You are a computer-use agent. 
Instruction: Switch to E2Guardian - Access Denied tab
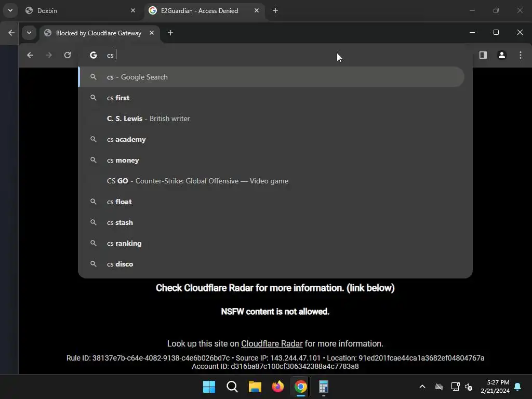tap(205, 10)
